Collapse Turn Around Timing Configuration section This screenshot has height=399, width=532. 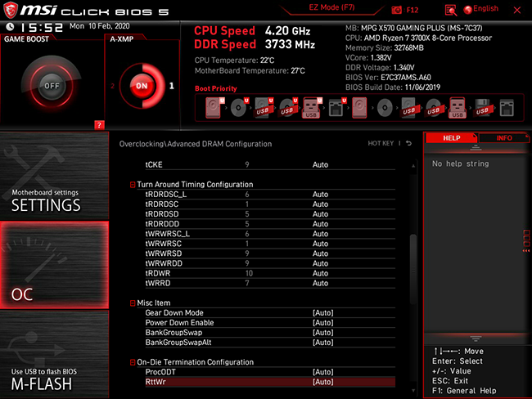coord(133,185)
